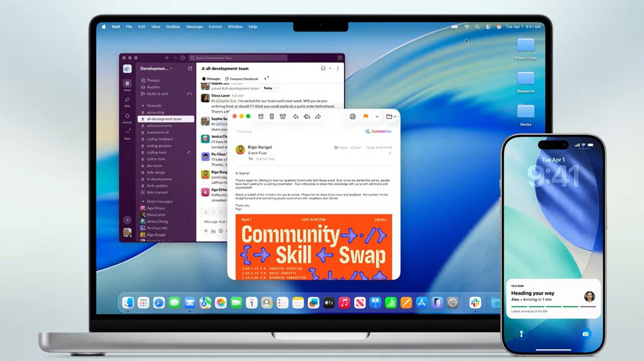Open Development workspace name dropdown

[156, 69]
